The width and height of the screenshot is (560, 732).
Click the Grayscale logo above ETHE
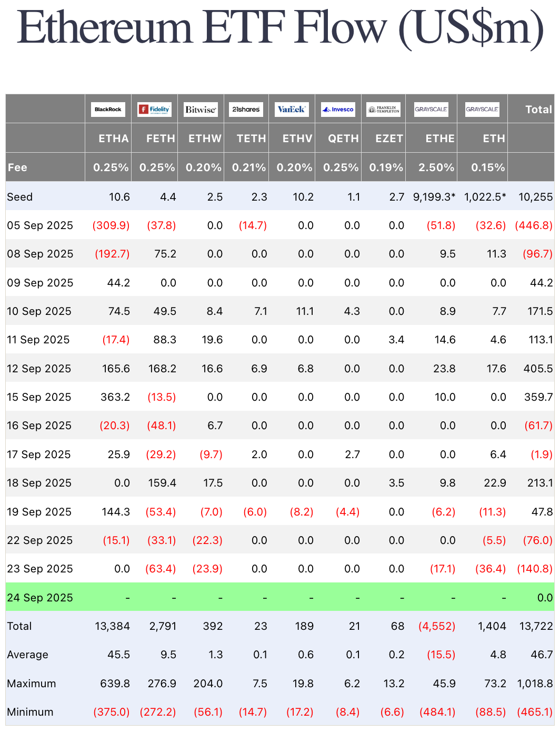click(431, 110)
